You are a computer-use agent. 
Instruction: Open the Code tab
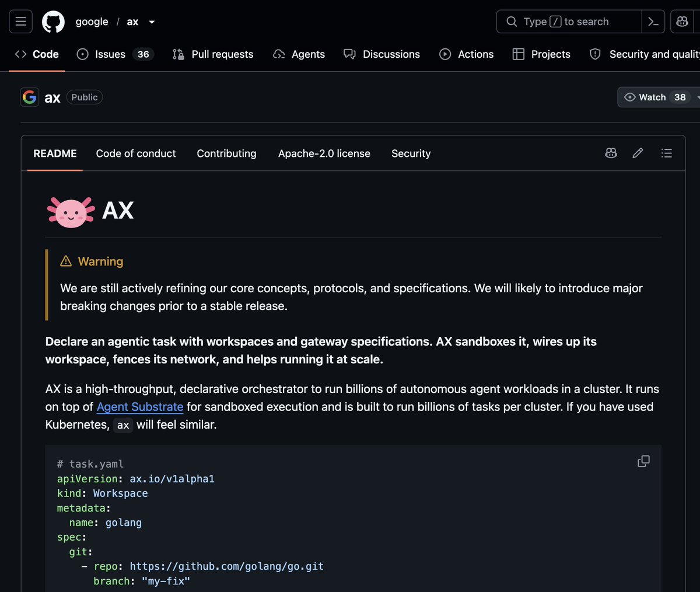(37, 54)
